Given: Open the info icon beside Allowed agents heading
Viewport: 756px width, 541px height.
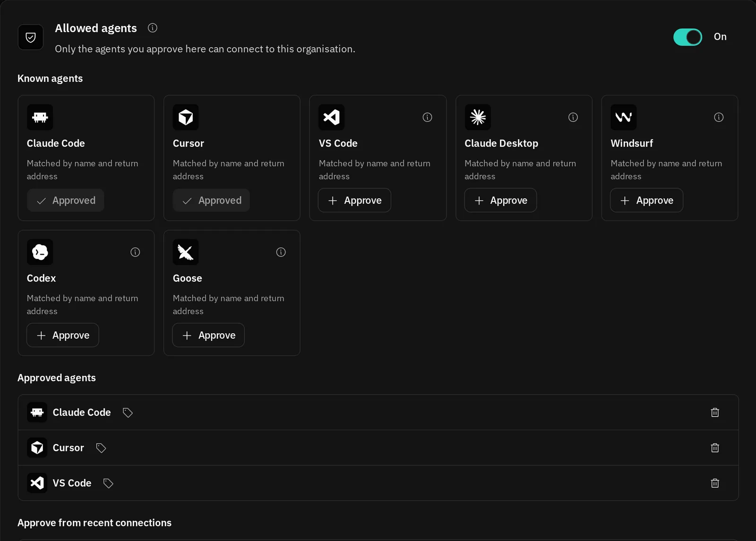Looking at the screenshot, I should [x=152, y=28].
